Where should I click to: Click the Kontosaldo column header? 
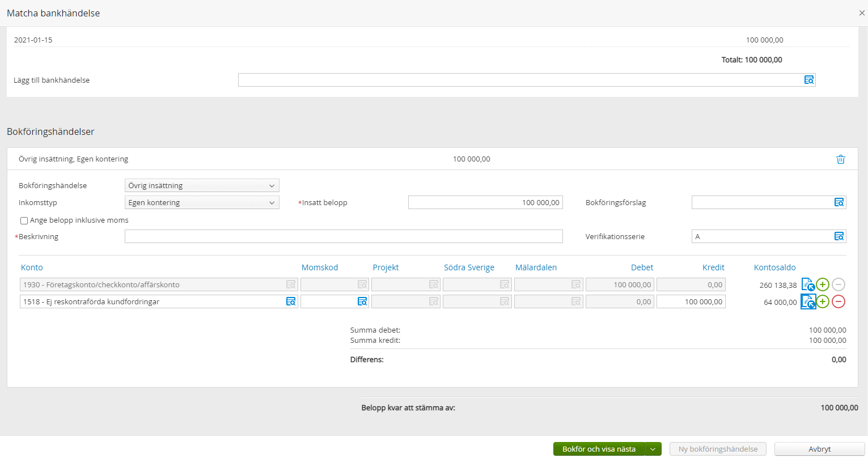[774, 267]
